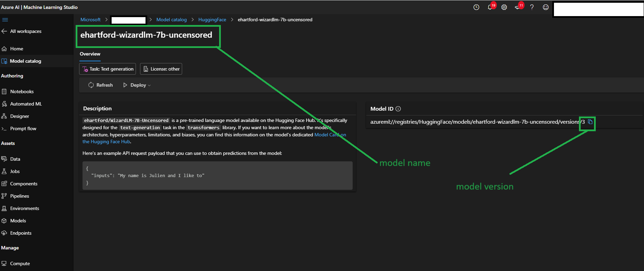Click the JSON example payload code block
The image size is (644, 271).
coord(217,176)
